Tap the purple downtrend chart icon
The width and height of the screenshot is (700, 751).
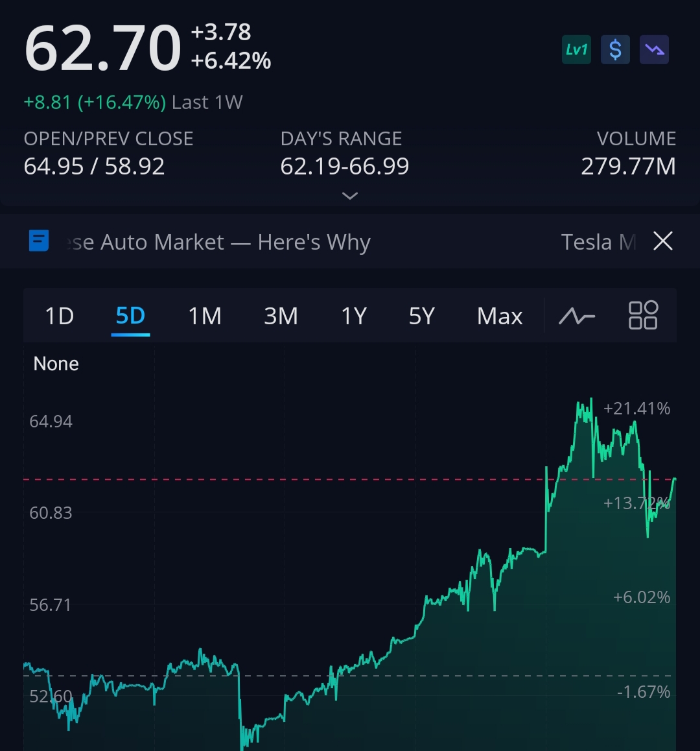pyautogui.click(x=654, y=50)
